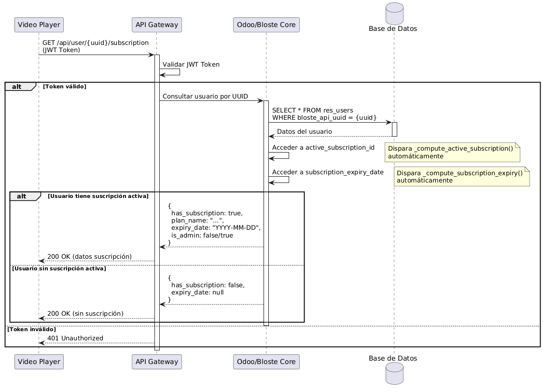Select the top API Gateway participant box
This screenshot has width=543, height=392.
point(156,25)
